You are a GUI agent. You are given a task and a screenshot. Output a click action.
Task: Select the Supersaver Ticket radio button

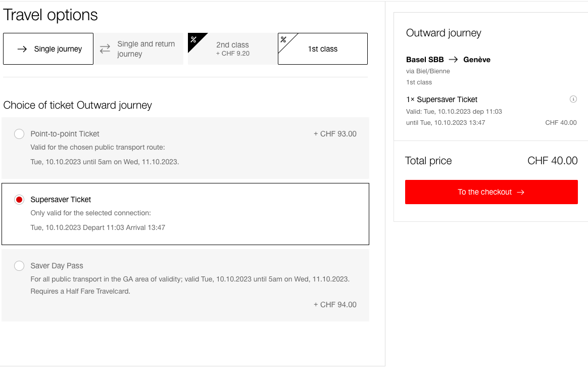click(19, 200)
